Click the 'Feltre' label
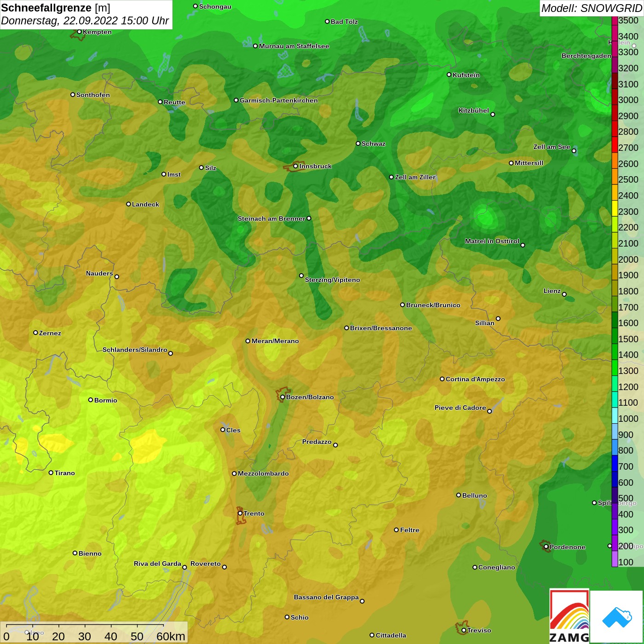Image resolution: width=644 pixels, height=644 pixels. click(410, 530)
